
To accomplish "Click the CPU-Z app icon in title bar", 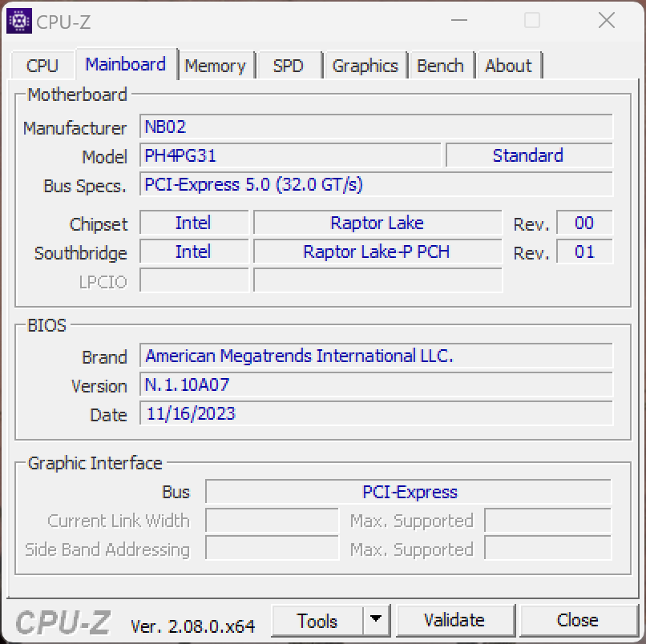I will click(x=19, y=21).
